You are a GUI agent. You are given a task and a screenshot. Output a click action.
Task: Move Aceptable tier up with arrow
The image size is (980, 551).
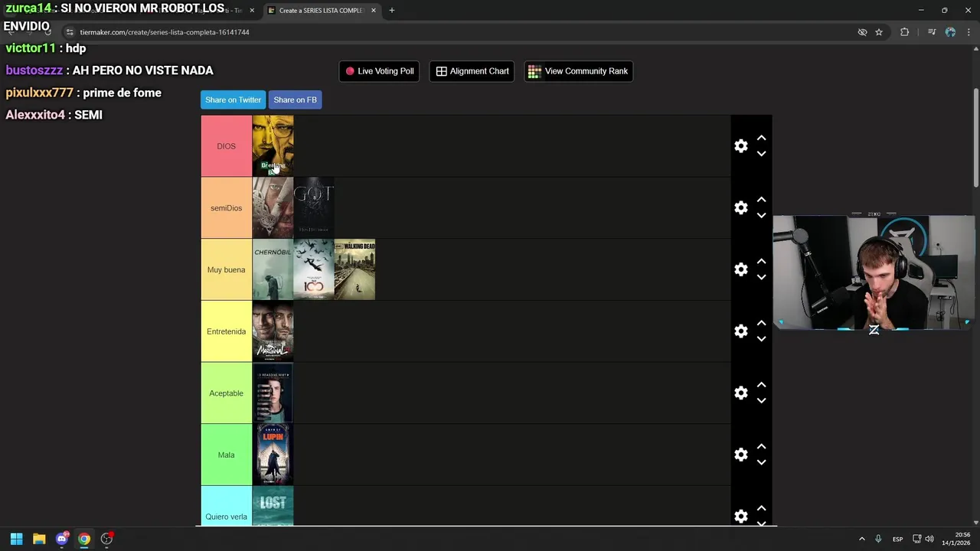761,385
